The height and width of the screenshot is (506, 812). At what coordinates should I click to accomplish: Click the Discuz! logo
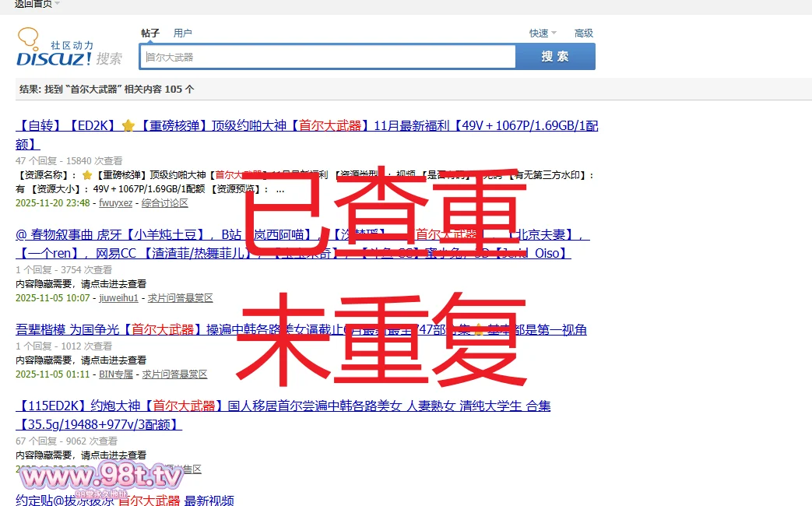coord(69,48)
